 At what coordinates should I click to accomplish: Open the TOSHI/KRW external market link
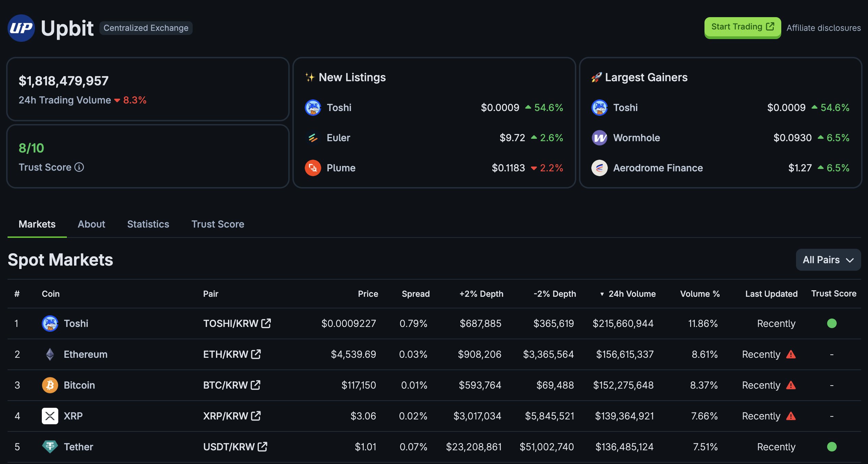(x=266, y=323)
